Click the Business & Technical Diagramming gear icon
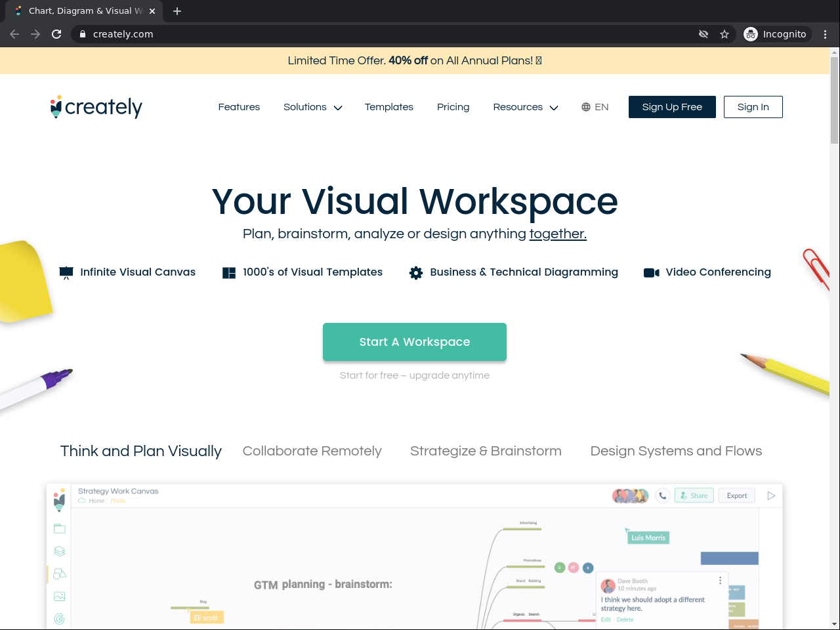 (416, 272)
